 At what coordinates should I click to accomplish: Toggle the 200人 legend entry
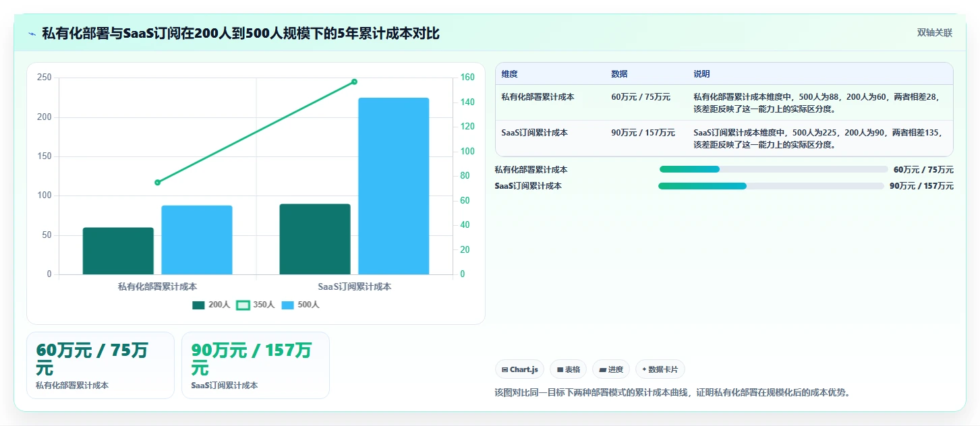211,305
